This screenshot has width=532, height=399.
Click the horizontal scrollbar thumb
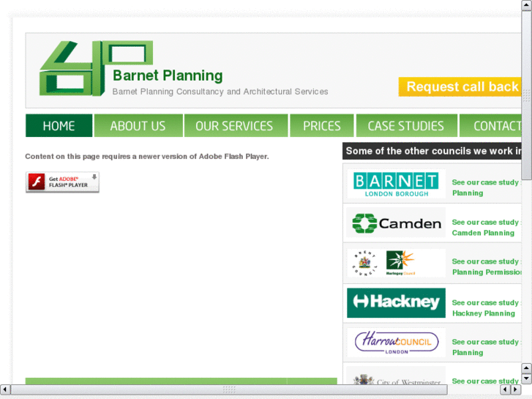(x=229, y=389)
